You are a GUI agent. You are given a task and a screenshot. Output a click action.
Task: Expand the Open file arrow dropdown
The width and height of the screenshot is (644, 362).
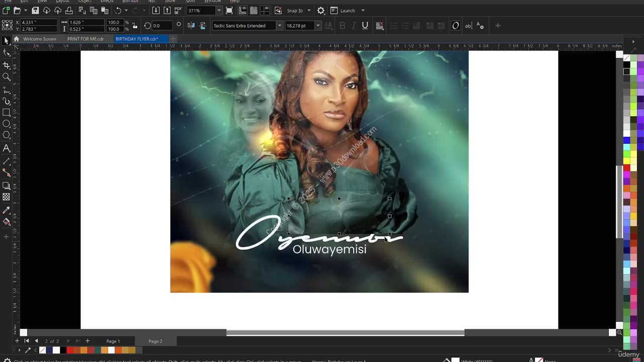(x=25, y=11)
